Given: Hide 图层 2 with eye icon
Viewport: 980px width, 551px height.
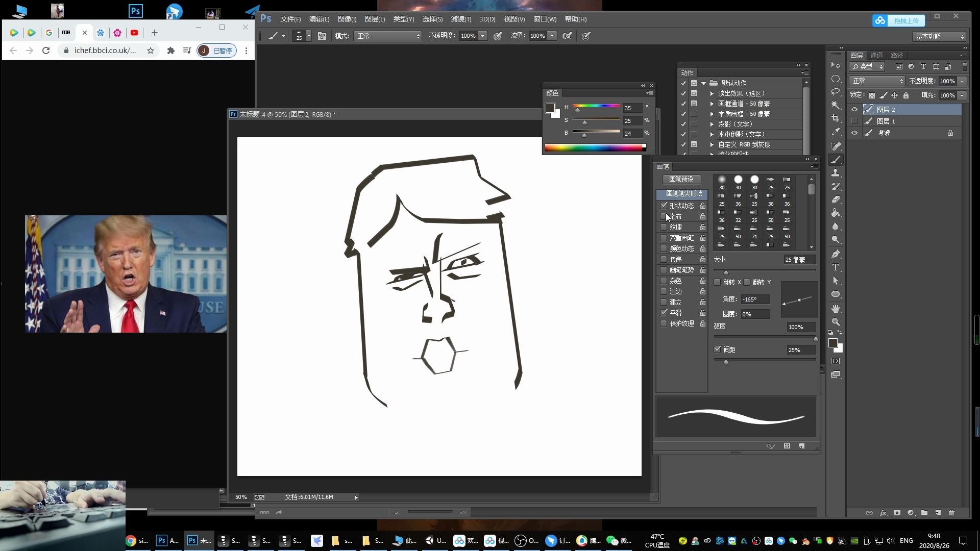Looking at the screenshot, I should 854,109.
